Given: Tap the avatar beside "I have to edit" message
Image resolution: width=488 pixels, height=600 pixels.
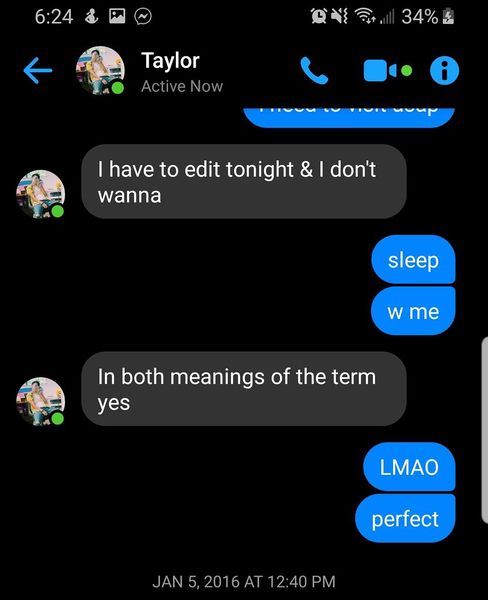Looking at the screenshot, I should 41,194.
